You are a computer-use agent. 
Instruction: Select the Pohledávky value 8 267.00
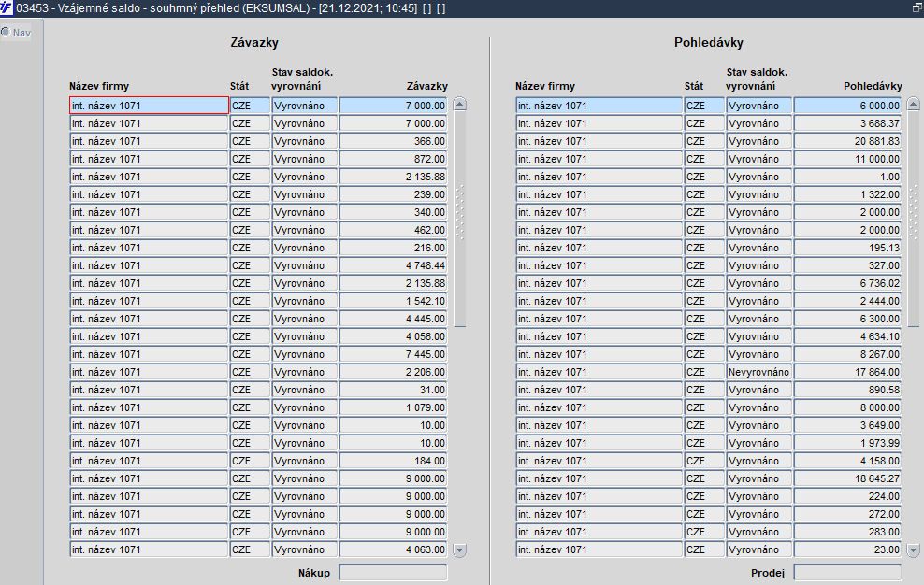(847, 354)
